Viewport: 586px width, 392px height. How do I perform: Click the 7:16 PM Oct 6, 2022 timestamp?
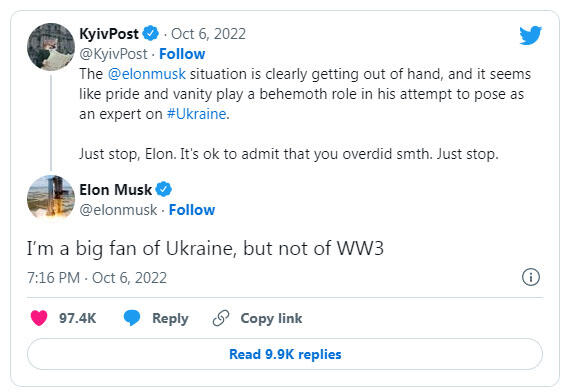click(x=97, y=278)
